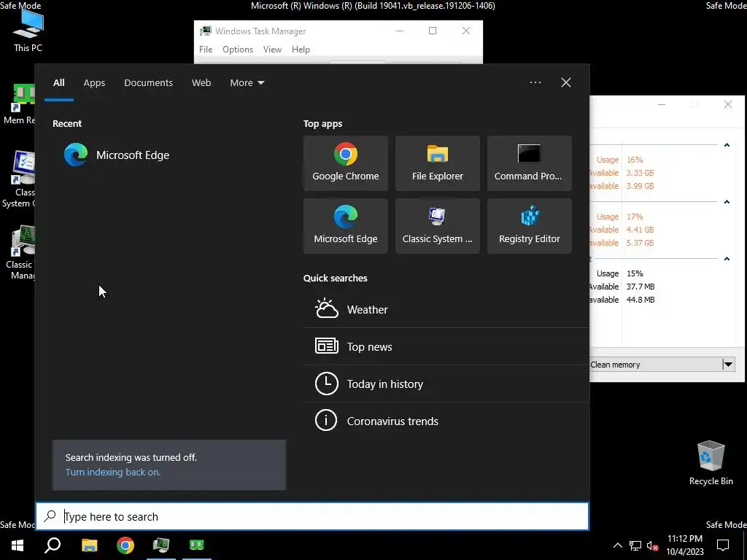Switch to Mem Reduct taskbar icon

[x=197, y=545]
